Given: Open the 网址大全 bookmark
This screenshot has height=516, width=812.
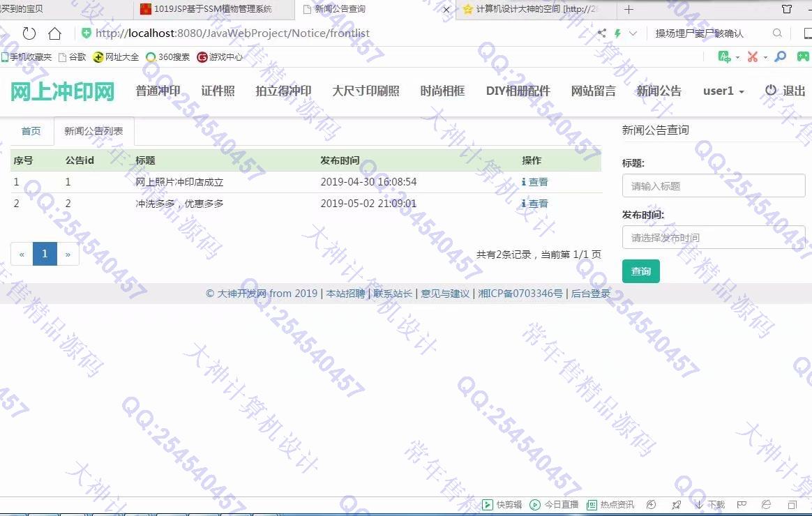Looking at the screenshot, I should [x=116, y=57].
